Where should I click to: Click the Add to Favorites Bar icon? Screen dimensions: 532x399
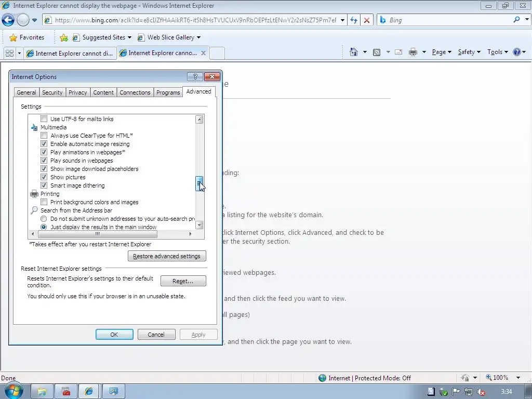coord(63,37)
